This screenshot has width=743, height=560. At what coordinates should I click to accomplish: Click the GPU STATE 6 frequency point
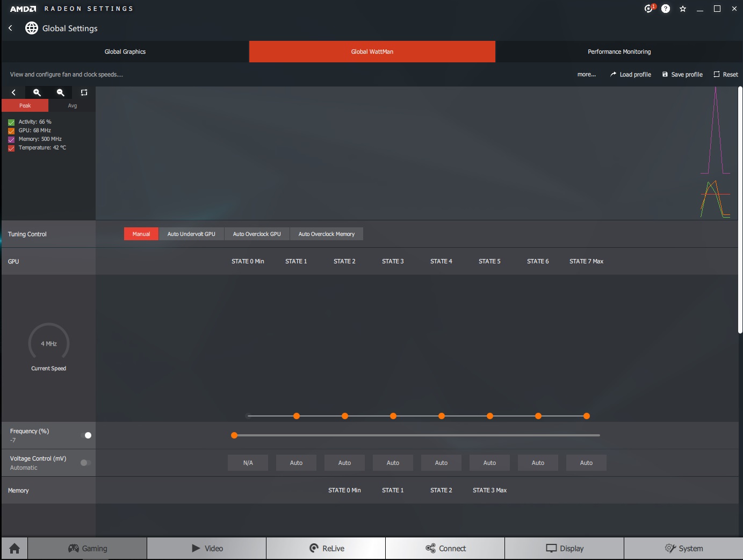(x=538, y=416)
